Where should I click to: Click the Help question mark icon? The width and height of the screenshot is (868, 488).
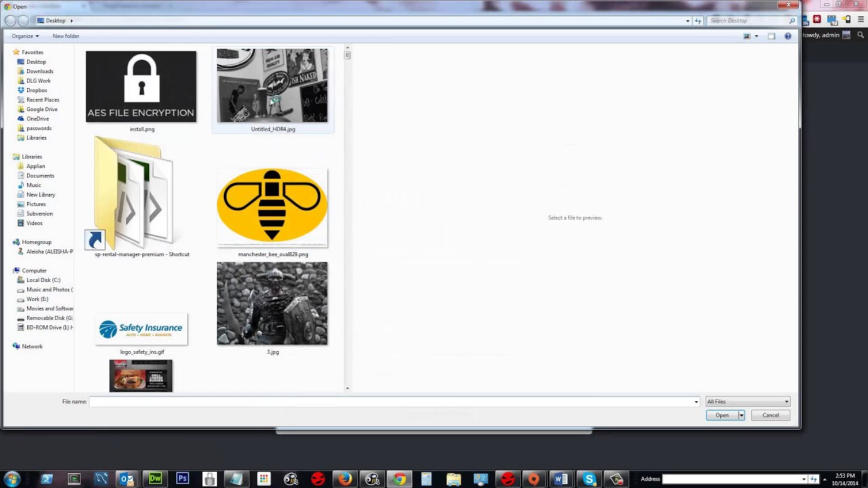coord(787,36)
